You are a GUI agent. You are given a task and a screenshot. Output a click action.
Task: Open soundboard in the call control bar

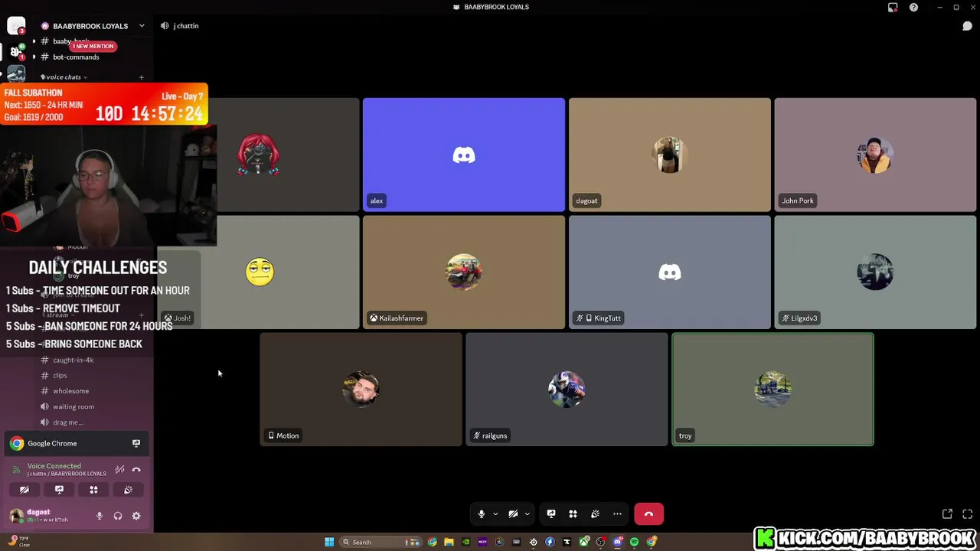pos(595,514)
